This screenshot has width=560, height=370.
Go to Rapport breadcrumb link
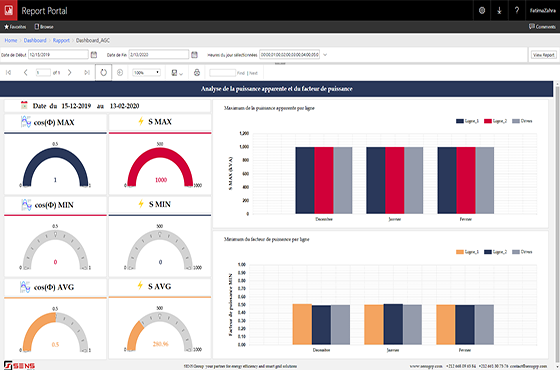pos(61,40)
